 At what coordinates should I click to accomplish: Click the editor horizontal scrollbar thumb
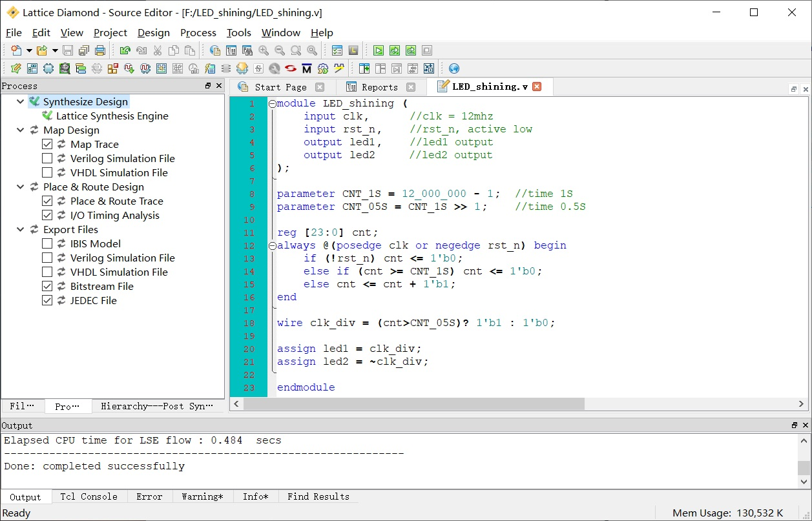tap(414, 404)
